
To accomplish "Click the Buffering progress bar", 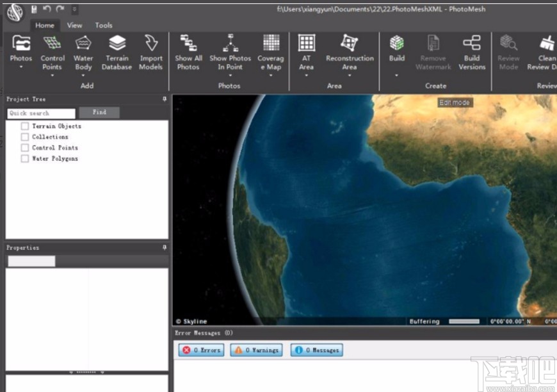I will pyautogui.click(x=464, y=322).
